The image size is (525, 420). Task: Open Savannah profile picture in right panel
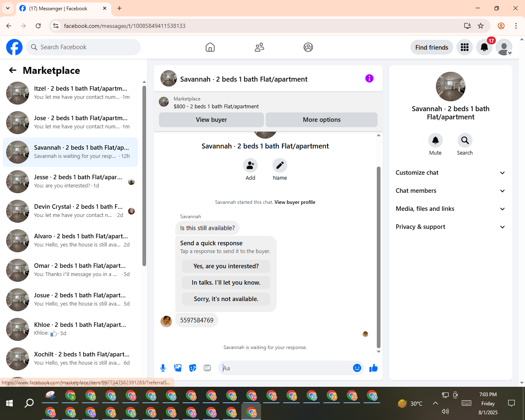[451, 87]
